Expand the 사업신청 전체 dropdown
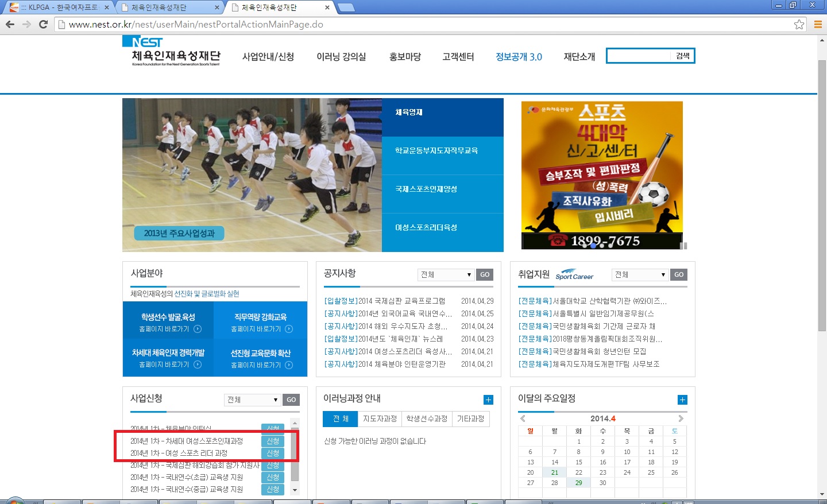This screenshot has height=504, width=827. click(252, 400)
